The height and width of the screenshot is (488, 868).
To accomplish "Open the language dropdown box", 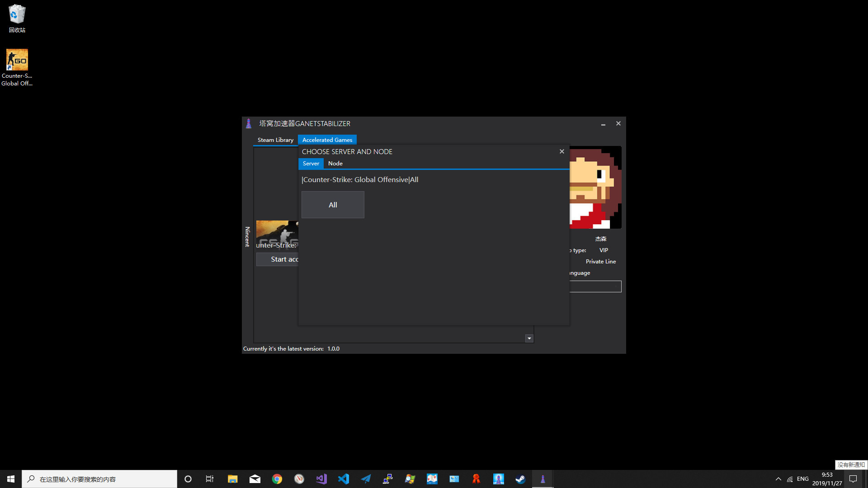I will tap(595, 286).
